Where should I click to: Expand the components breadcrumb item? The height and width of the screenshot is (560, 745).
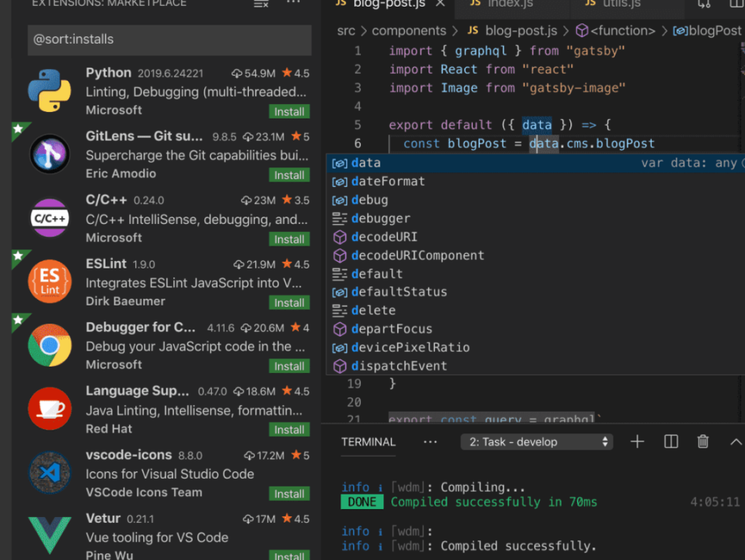409,31
